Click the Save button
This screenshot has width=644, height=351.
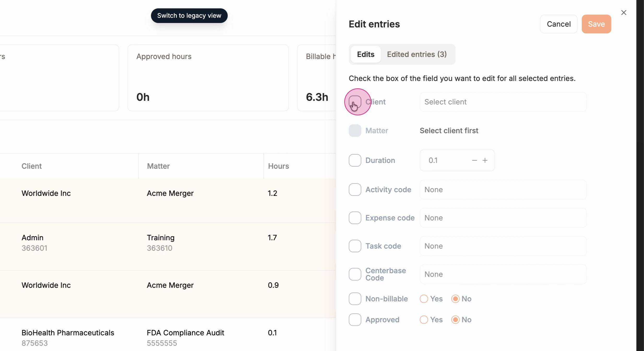pyautogui.click(x=596, y=24)
